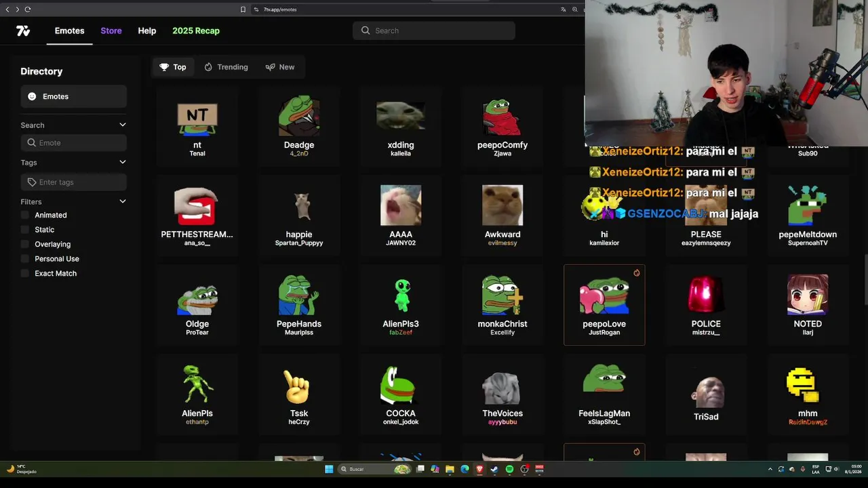This screenshot has height=488, width=868.
Task: Open Microsoft Edge from the taskbar
Action: pyautogui.click(x=465, y=469)
